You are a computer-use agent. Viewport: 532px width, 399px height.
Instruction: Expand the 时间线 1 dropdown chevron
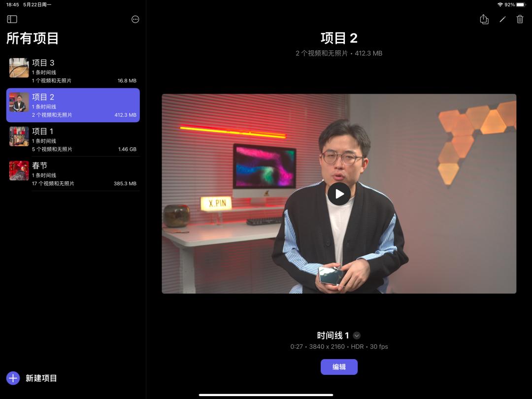pos(357,335)
